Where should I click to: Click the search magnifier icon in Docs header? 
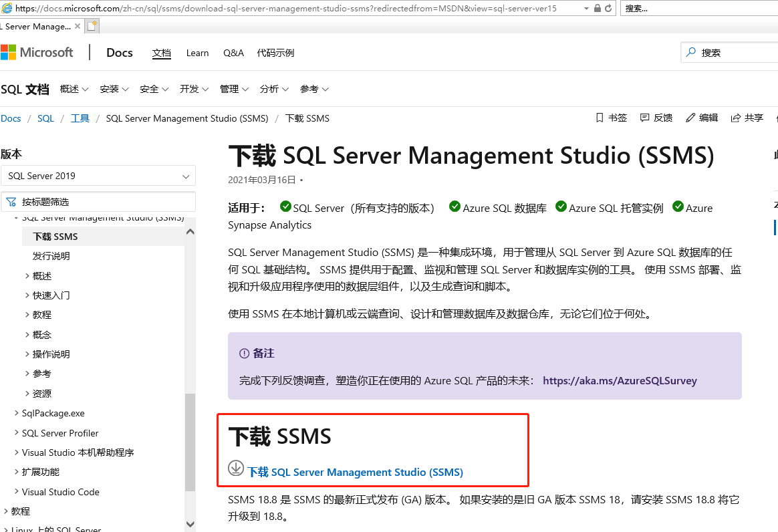point(690,52)
